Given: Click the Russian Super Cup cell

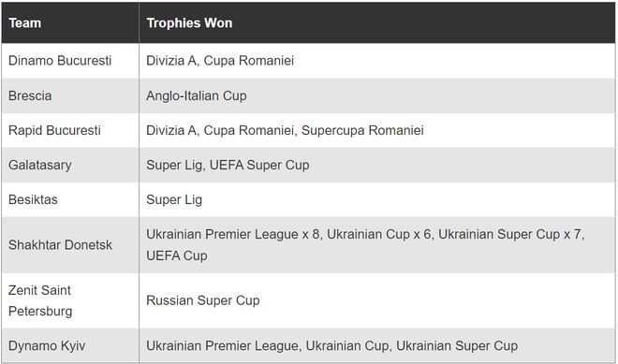Looking at the screenshot, I should 377,300.
